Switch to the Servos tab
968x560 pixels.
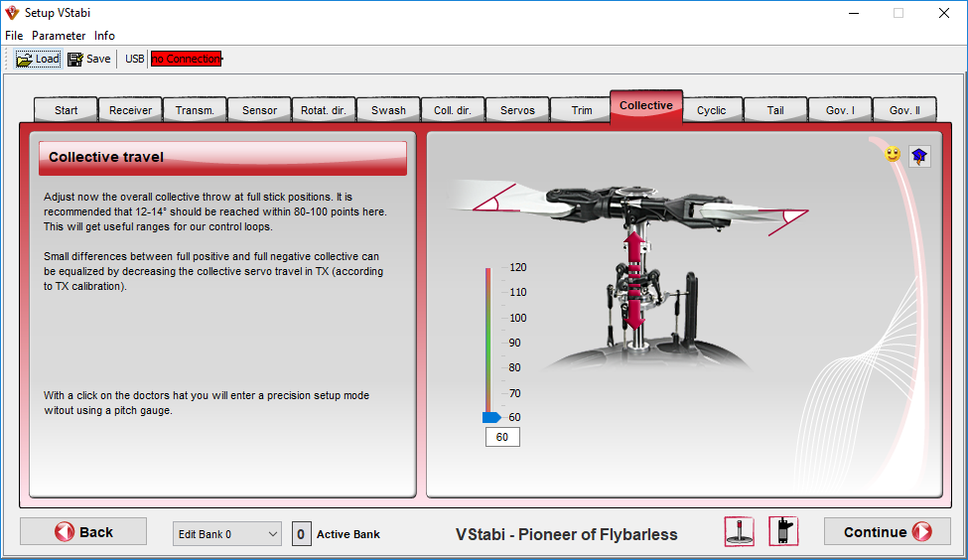click(517, 110)
